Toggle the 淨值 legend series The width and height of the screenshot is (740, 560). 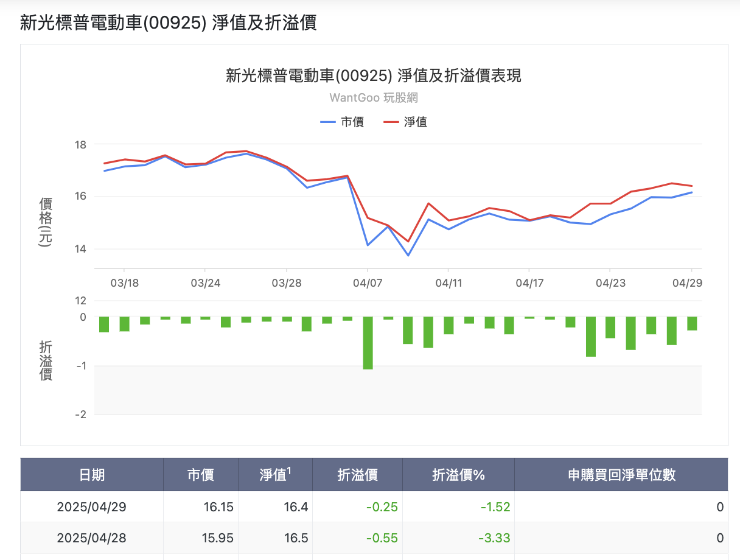(x=405, y=122)
